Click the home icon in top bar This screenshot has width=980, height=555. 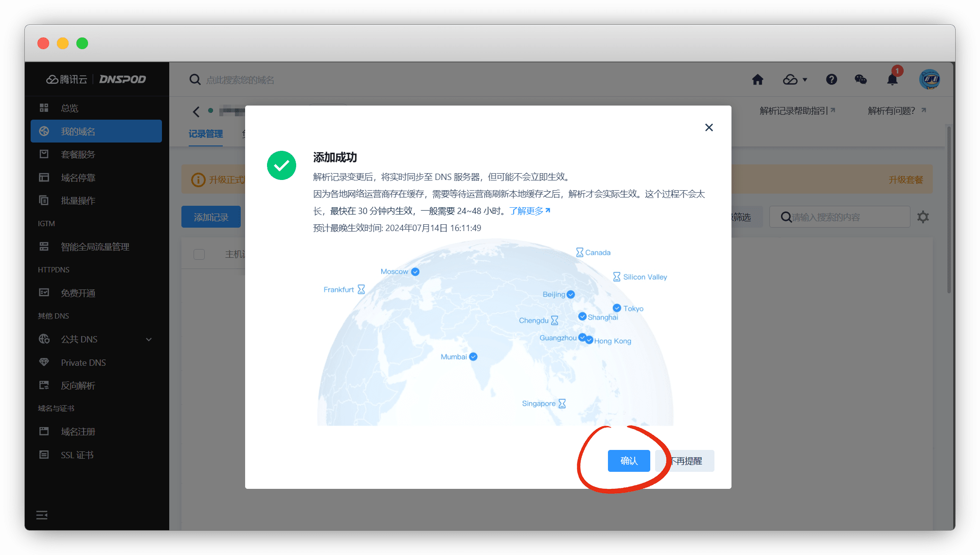757,80
